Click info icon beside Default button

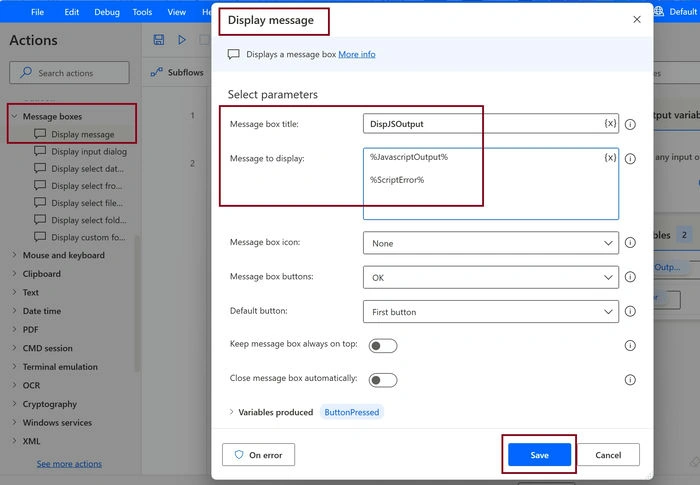(630, 311)
